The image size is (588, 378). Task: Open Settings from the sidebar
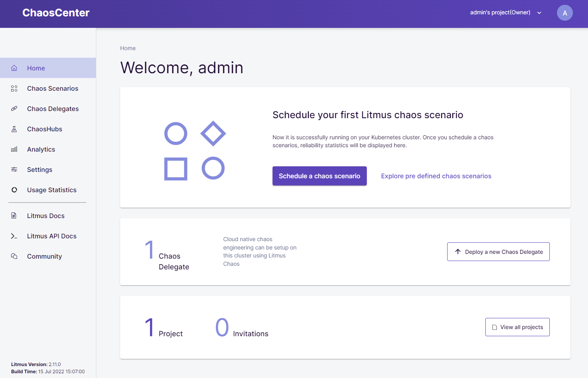pyautogui.click(x=48, y=170)
